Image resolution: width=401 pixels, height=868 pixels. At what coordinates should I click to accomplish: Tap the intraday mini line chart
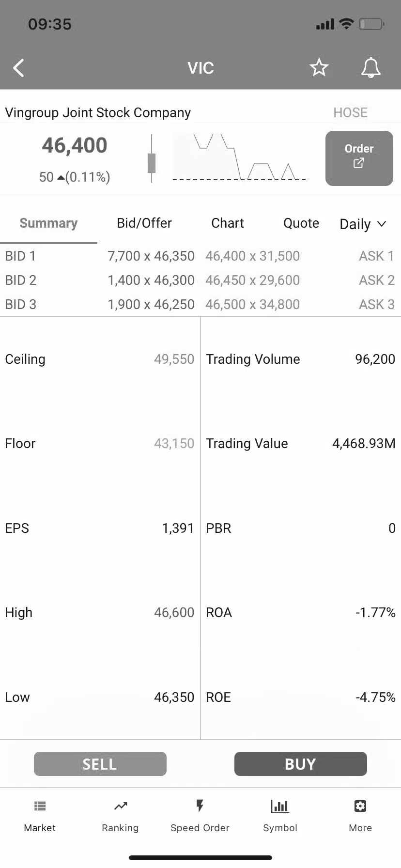(240, 157)
